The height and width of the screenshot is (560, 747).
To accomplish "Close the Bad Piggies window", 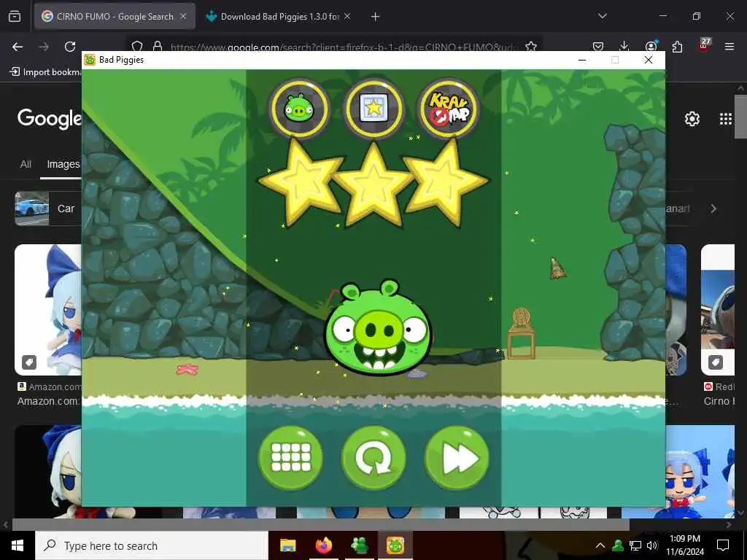I will tap(649, 60).
